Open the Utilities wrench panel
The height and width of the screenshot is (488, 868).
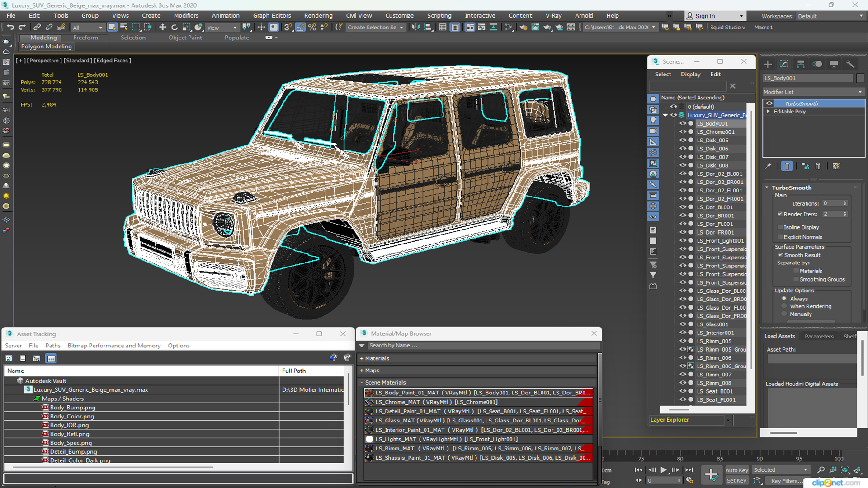coord(850,64)
